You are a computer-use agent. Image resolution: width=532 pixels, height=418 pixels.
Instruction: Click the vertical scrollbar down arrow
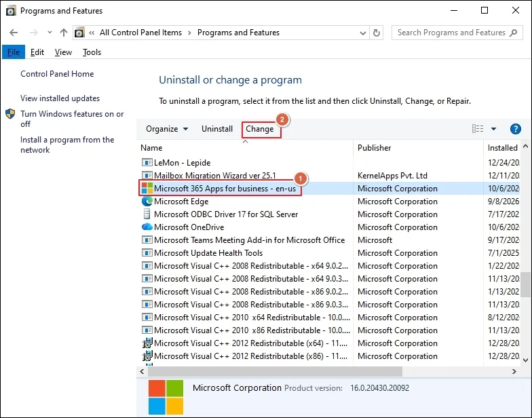point(525,360)
